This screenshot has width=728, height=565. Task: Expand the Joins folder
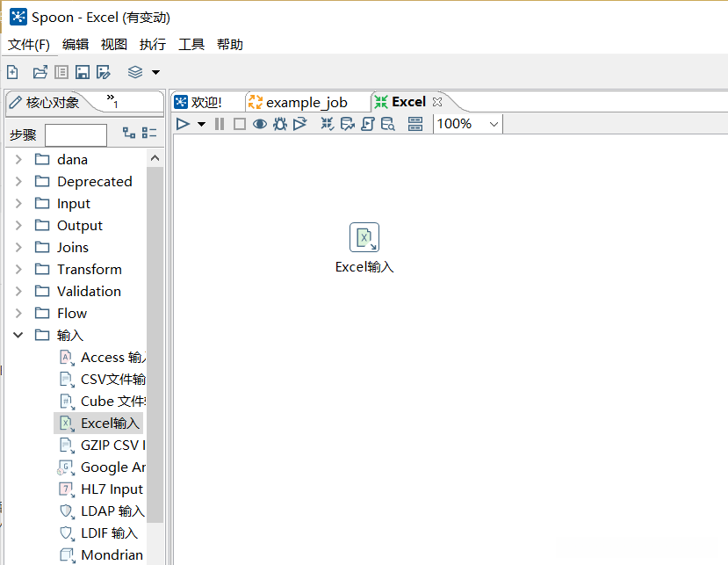[18, 247]
